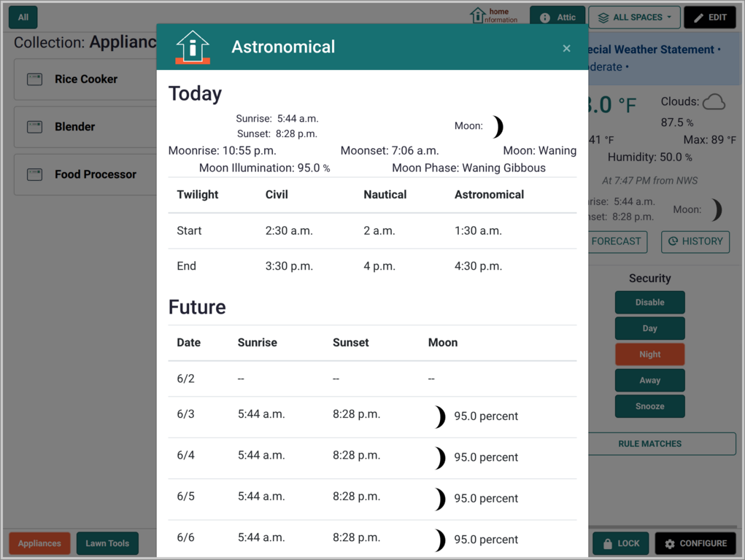745x560 pixels.
Task: Click the home information logo in top bar
Action: 493,15
